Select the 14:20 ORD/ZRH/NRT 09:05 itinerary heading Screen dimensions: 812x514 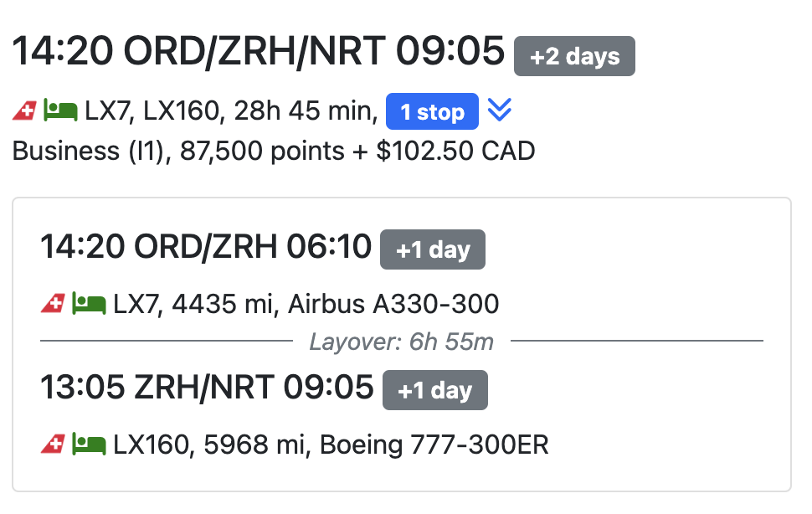point(259,53)
